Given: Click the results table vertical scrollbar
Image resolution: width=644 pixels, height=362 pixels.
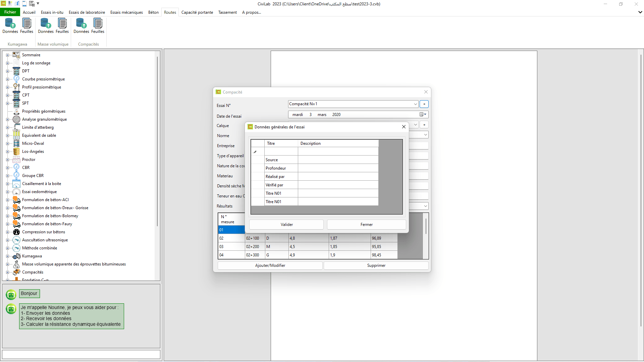Looking at the screenshot, I should click(x=426, y=226).
